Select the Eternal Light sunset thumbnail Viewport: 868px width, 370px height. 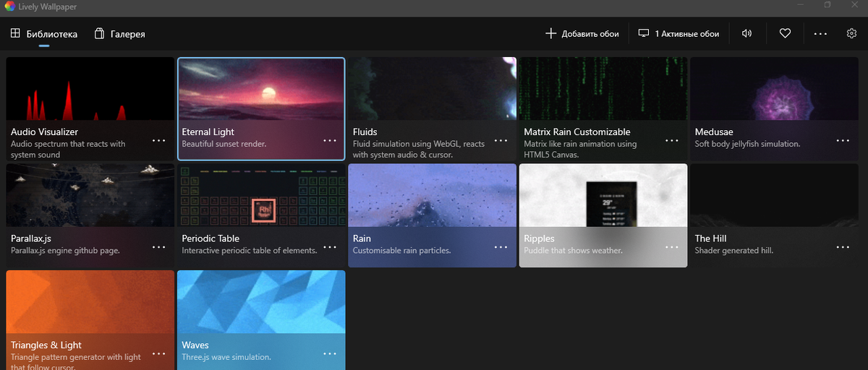click(x=261, y=89)
